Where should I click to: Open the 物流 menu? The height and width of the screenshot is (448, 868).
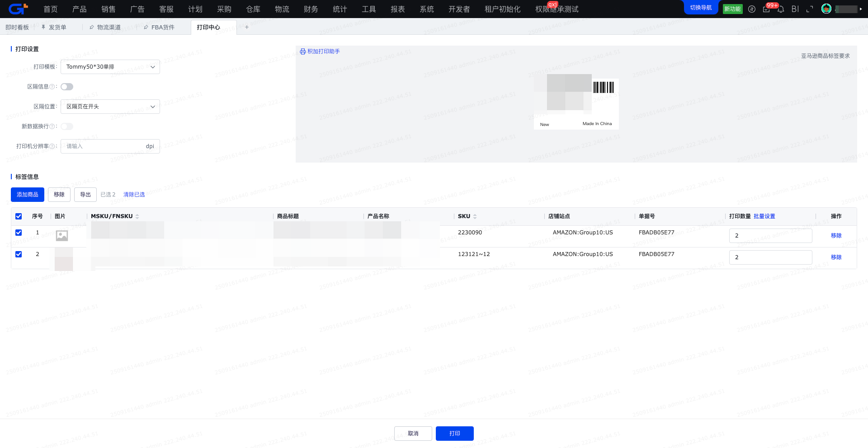click(x=282, y=9)
